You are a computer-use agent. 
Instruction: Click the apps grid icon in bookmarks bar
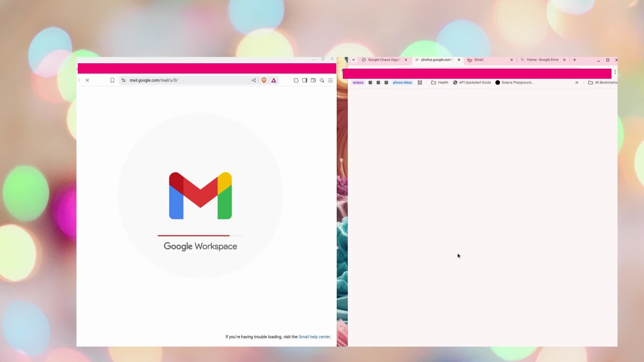click(420, 82)
